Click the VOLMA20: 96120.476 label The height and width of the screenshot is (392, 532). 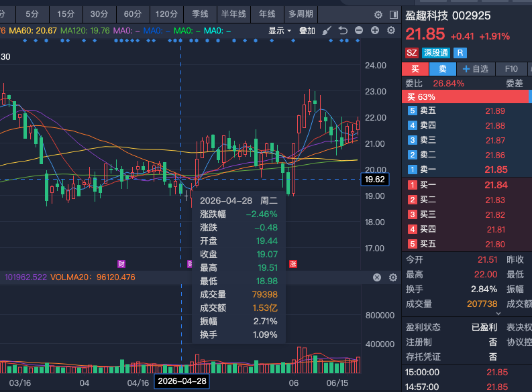click(x=93, y=277)
